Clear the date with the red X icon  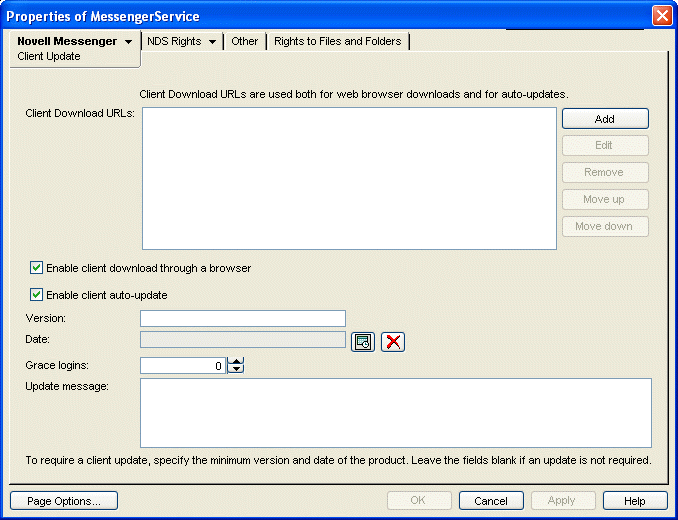click(x=393, y=342)
